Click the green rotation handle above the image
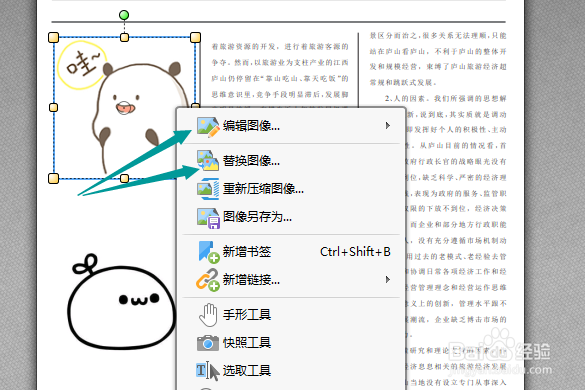Viewport: 585px width, 390px height. 124,15
